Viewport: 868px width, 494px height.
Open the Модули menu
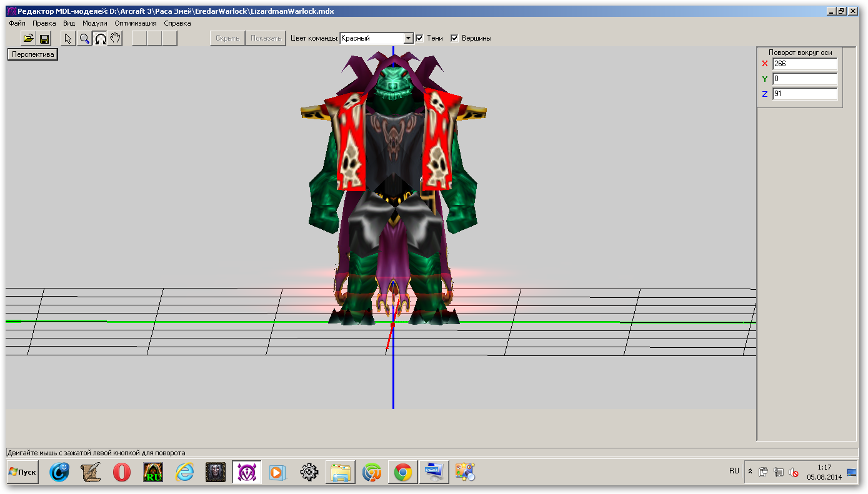click(x=95, y=23)
